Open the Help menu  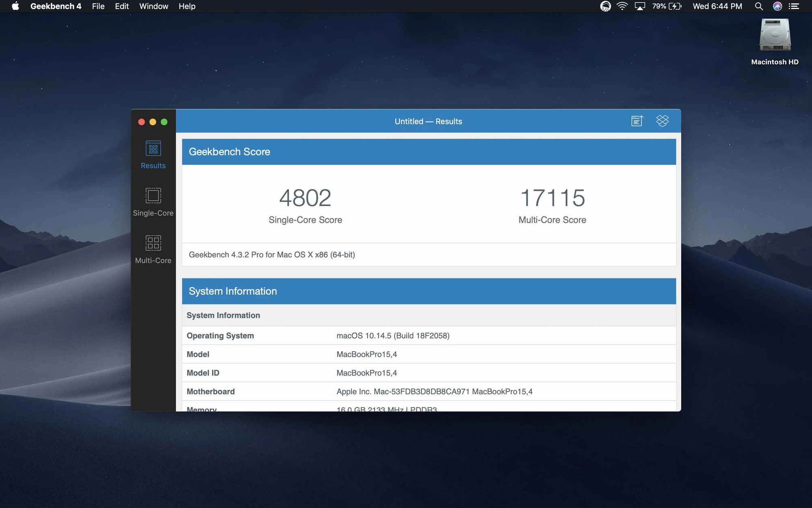click(x=187, y=6)
